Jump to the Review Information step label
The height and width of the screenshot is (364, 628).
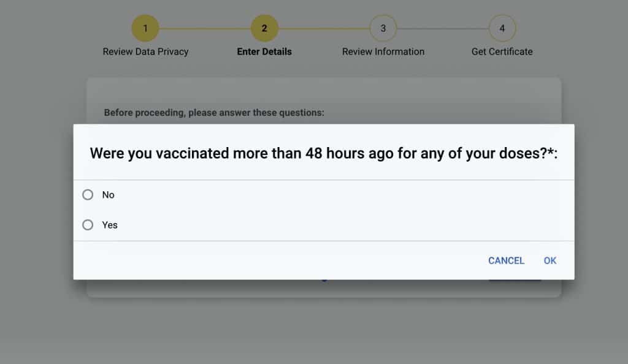tap(383, 51)
